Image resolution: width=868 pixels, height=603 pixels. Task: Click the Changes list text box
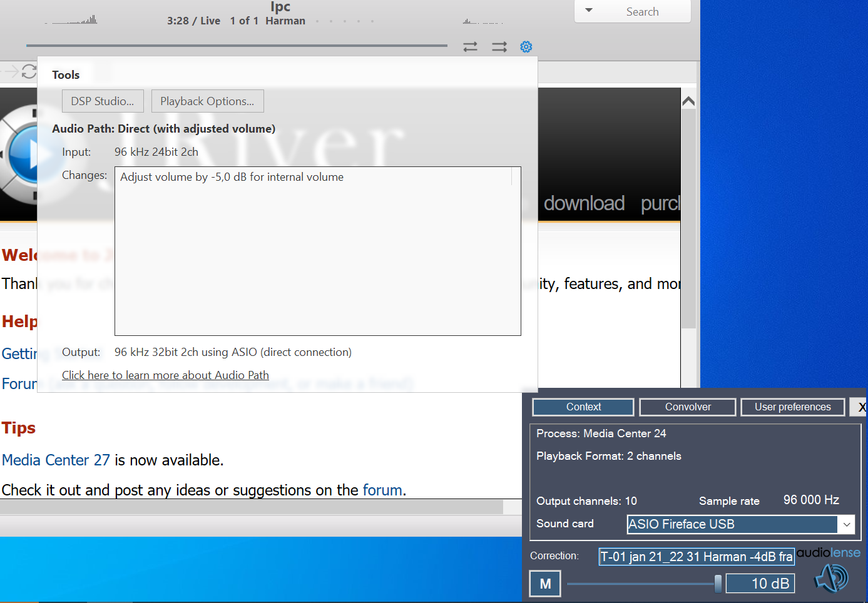[x=318, y=251]
